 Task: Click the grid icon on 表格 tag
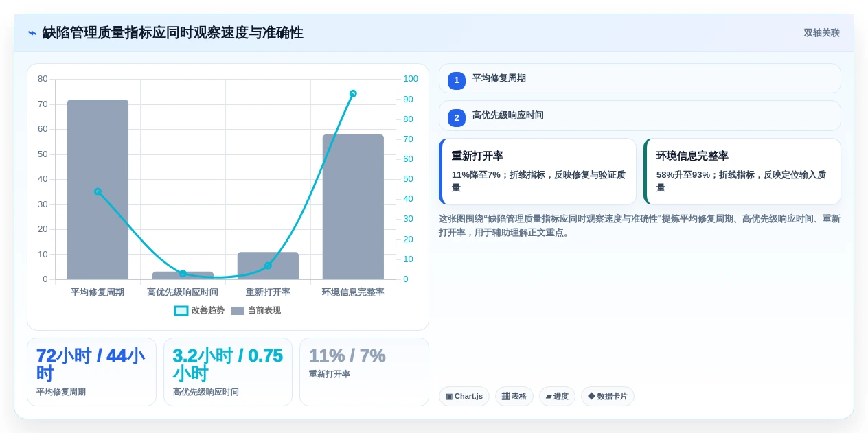pyautogui.click(x=505, y=397)
